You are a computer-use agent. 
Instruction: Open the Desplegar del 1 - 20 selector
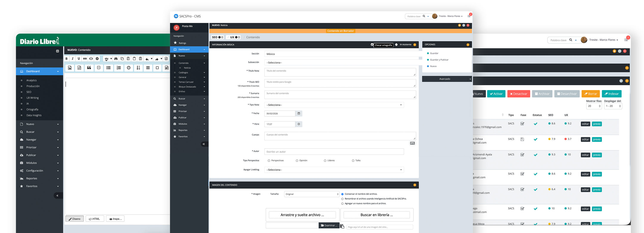coord(613,106)
